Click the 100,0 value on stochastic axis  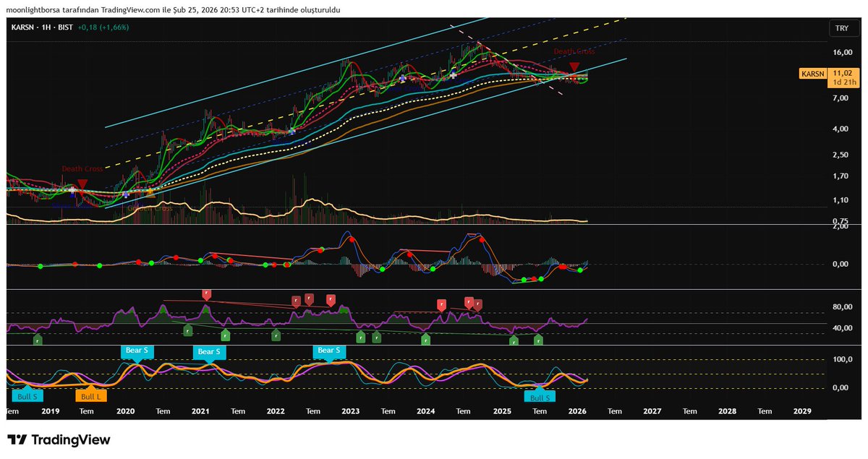(842, 359)
